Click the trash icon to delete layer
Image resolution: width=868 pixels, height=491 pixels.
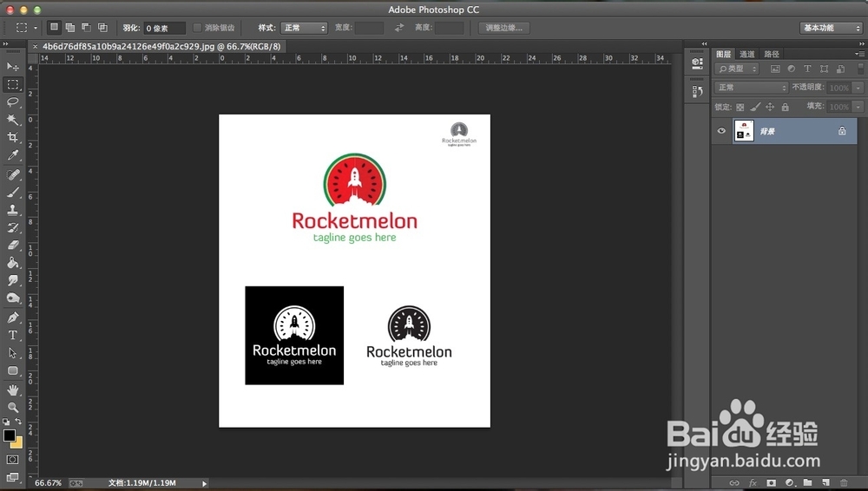coord(843,482)
